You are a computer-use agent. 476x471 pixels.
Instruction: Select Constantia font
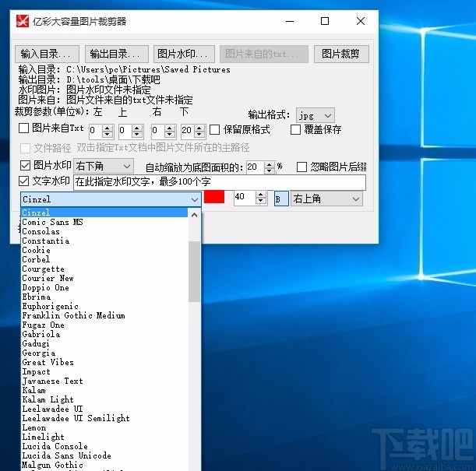click(104, 241)
